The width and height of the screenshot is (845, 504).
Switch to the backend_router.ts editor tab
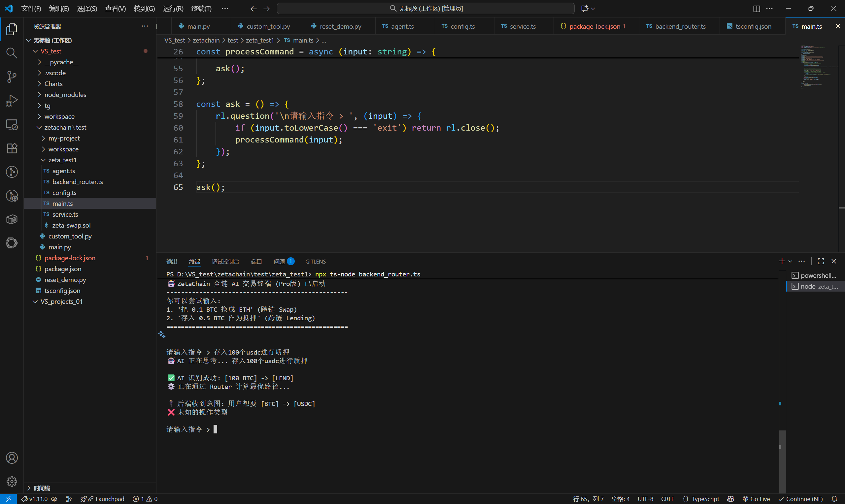tap(680, 26)
